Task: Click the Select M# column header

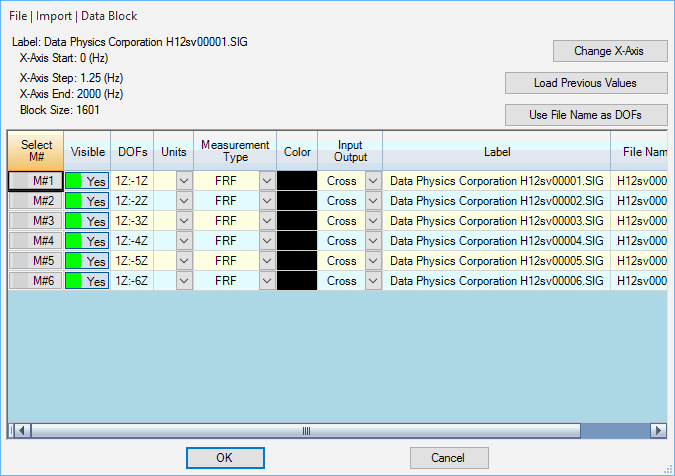Action: point(36,151)
